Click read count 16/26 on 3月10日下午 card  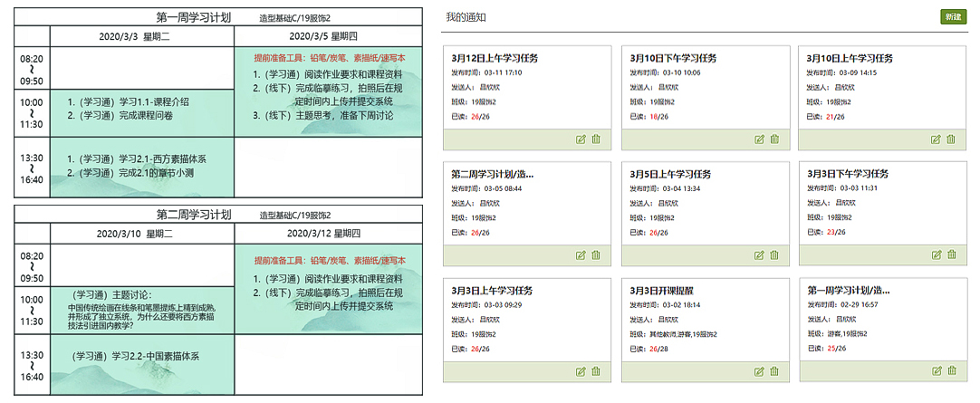point(658,117)
